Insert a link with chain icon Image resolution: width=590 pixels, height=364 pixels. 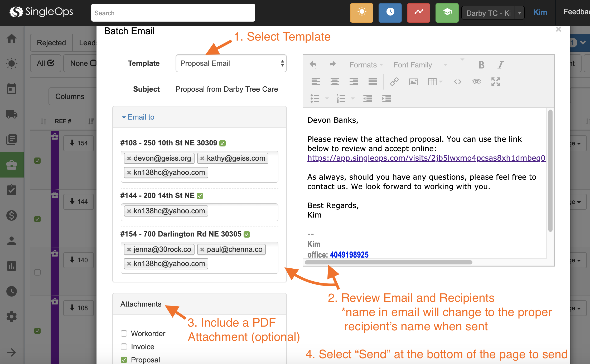tap(394, 82)
